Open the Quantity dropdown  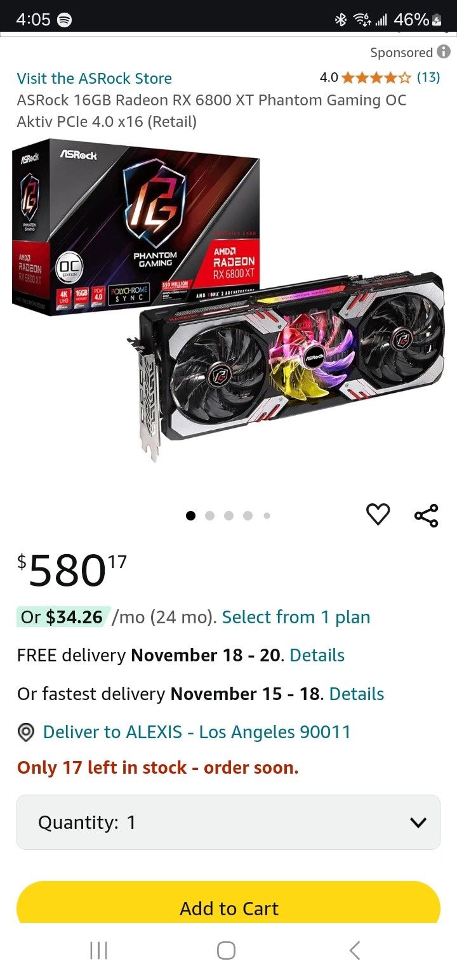coord(228,823)
